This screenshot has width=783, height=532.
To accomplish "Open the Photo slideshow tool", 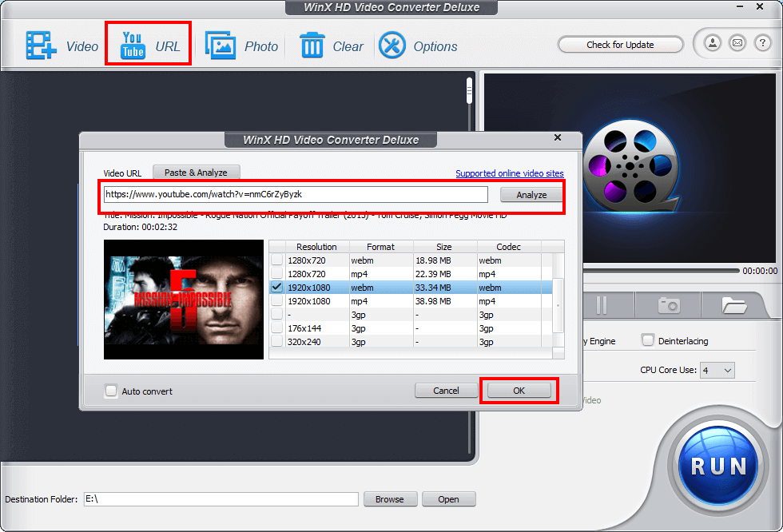I will click(241, 46).
